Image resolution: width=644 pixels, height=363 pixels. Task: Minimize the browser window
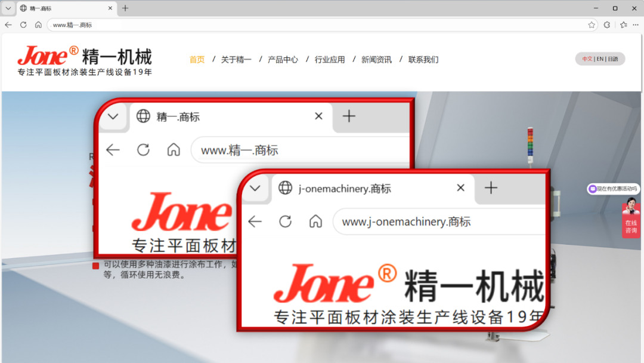tap(596, 8)
